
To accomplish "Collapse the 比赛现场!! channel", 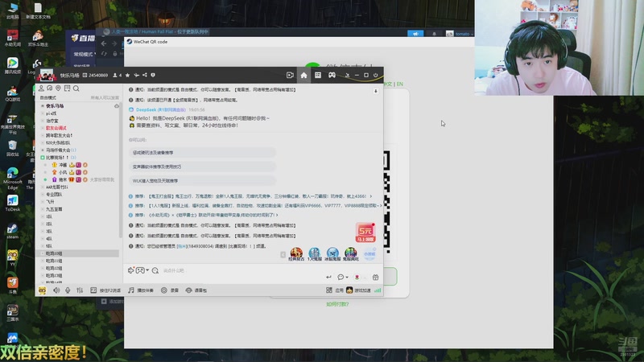I will point(43,158).
